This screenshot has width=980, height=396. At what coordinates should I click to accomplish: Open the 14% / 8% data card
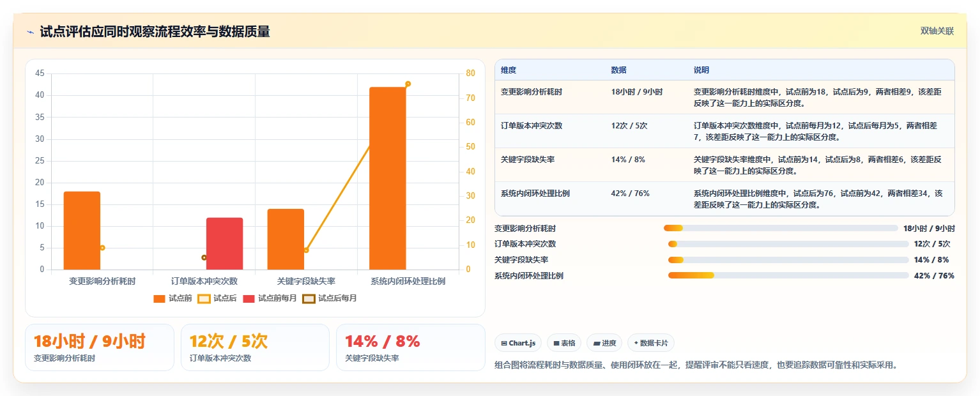[411, 347]
